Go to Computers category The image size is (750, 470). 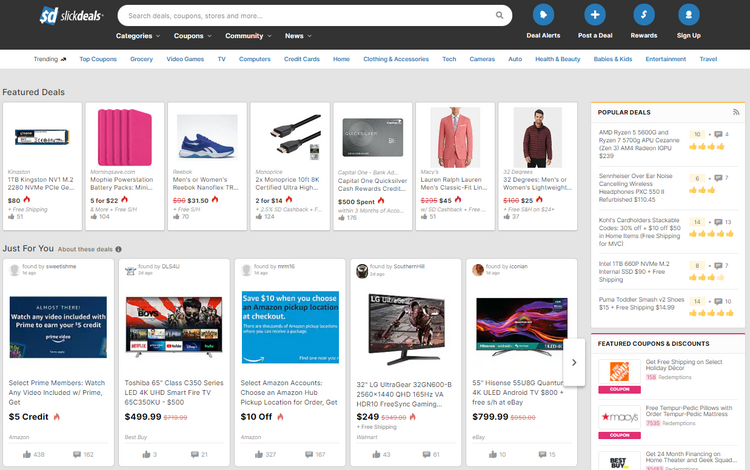pos(254,59)
